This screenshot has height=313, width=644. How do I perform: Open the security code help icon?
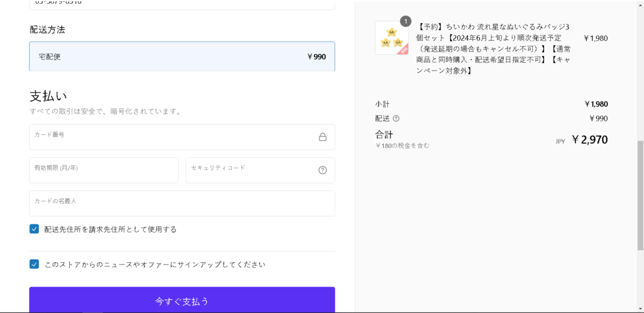(323, 170)
